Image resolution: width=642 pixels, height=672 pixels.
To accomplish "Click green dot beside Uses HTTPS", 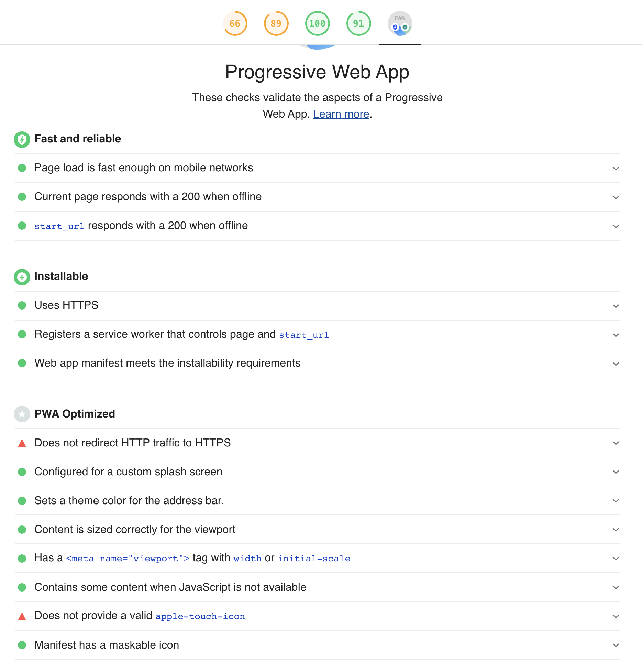I will (x=22, y=305).
